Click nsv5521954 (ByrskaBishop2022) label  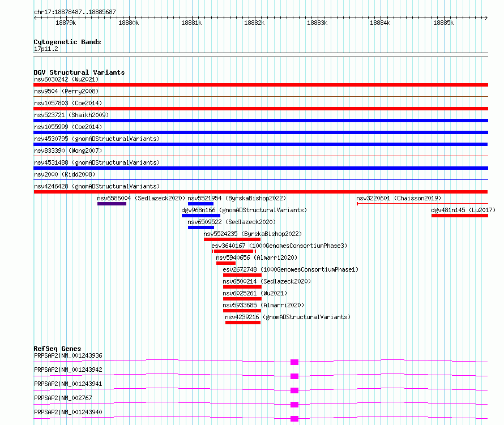pyautogui.click(x=237, y=198)
